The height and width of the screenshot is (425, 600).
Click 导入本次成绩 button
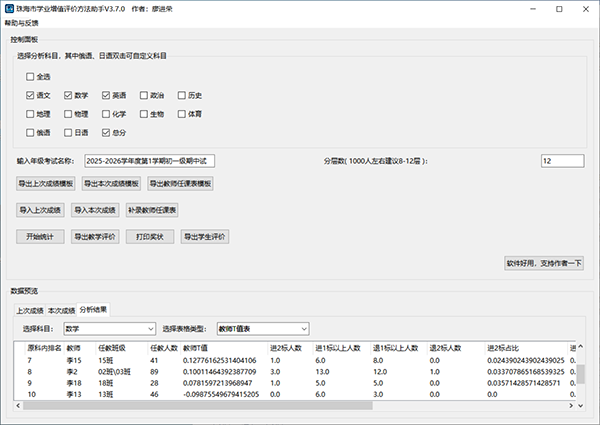coord(95,210)
